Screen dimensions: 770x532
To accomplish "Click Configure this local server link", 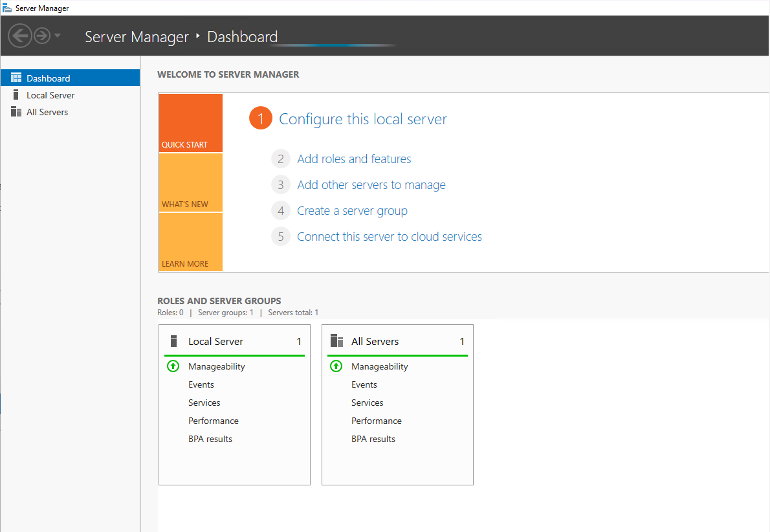I will pos(363,119).
